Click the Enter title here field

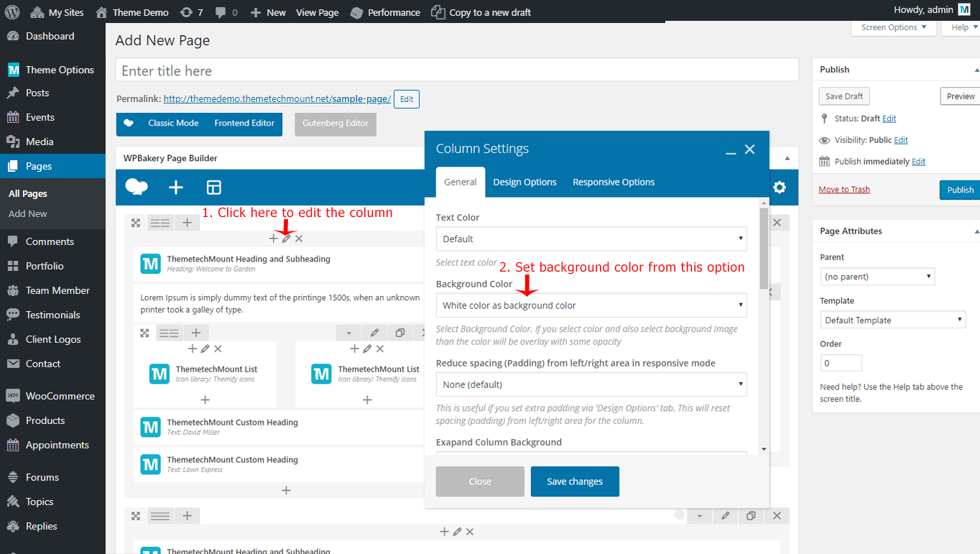click(x=457, y=70)
